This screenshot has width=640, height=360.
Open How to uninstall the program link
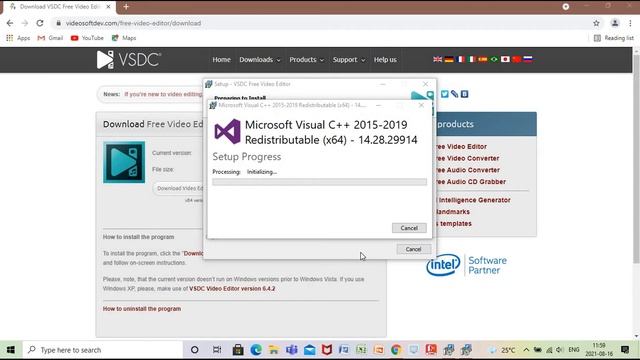click(142, 309)
